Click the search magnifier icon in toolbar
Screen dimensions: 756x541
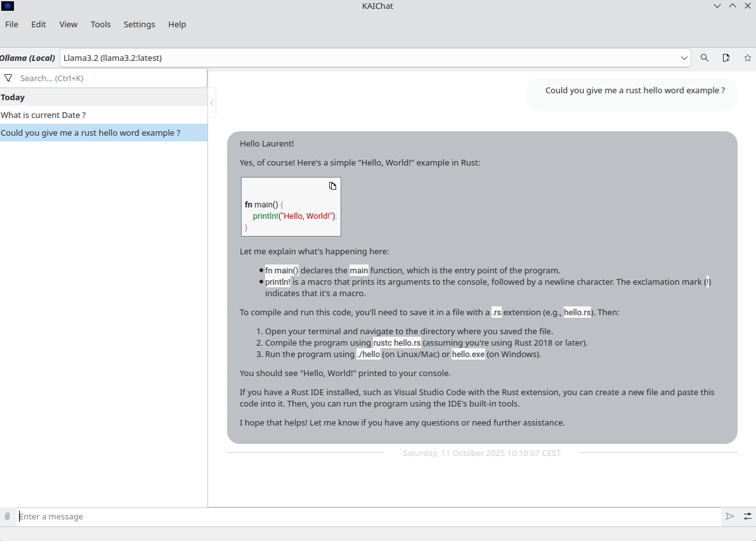click(x=705, y=58)
